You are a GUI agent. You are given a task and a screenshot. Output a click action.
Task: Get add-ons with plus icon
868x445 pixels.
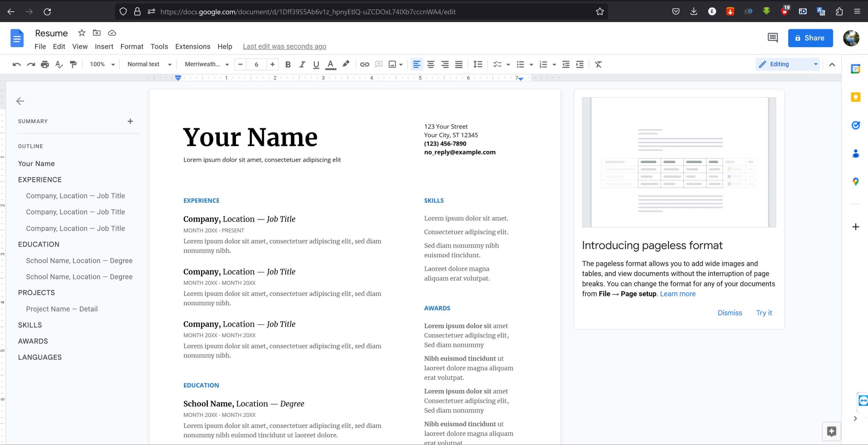[x=855, y=227]
